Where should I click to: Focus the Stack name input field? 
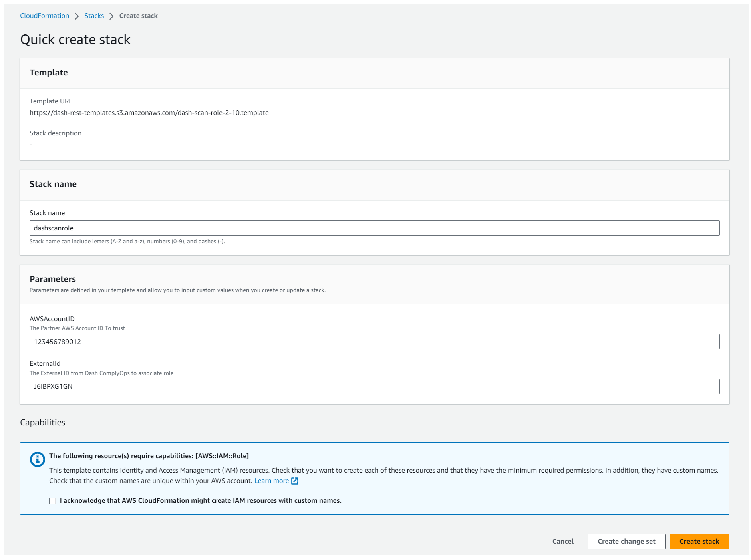(x=374, y=228)
